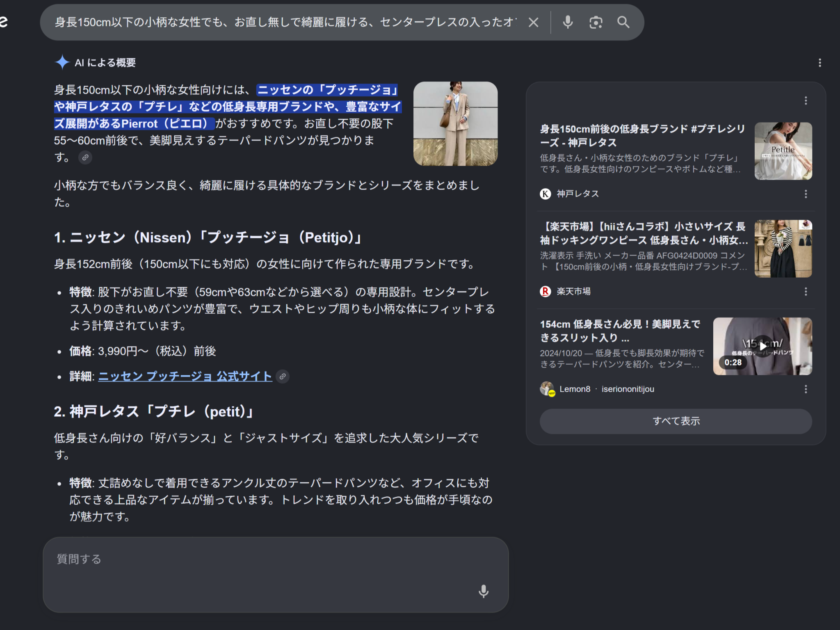Image resolution: width=840 pixels, height=630 pixels.
Task: Click the 神戸レタス K favicon
Action: tap(545, 194)
